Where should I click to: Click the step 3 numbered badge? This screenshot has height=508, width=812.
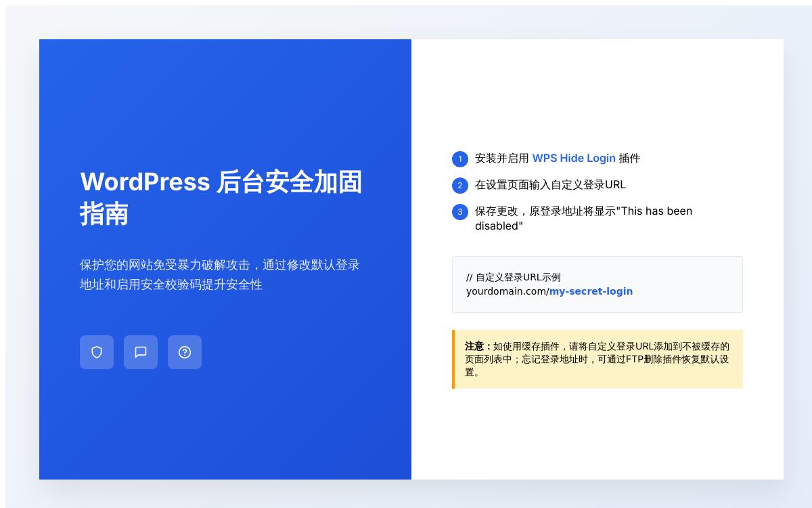coord(460,211)
